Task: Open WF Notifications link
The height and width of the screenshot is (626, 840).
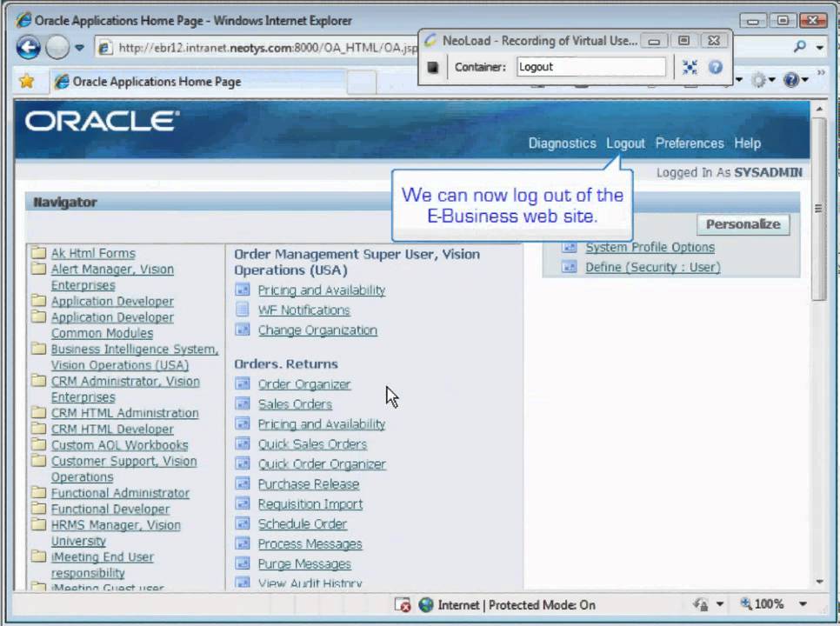Action: (303, 310)
